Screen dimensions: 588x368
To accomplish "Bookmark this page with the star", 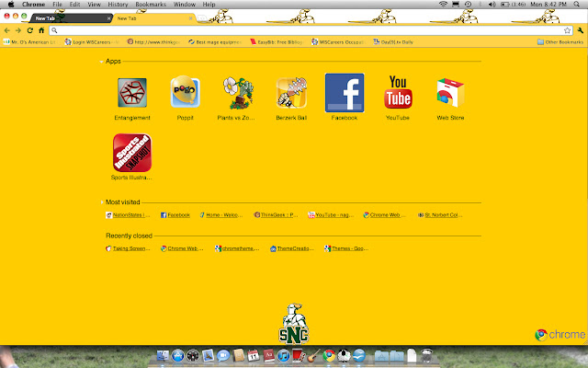I will tap(568, 30).
